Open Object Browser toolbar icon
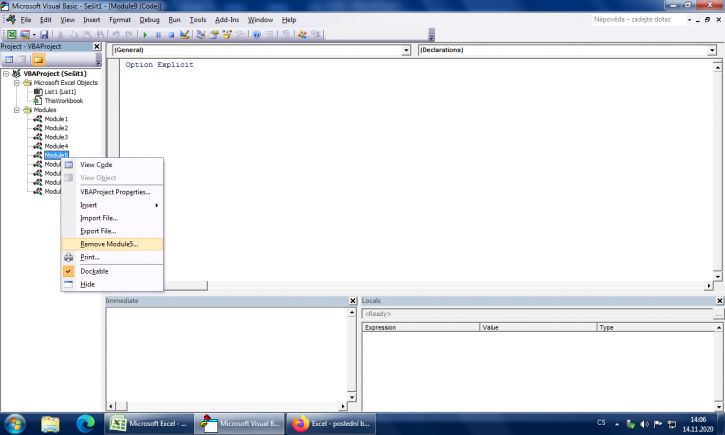725x435 pixels. point(227,34)
